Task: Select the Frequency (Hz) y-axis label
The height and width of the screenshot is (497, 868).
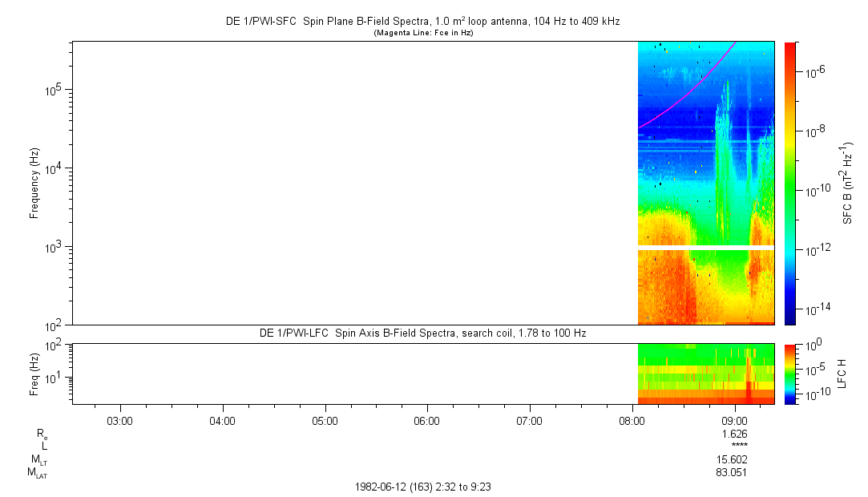Action: point(34,183)
